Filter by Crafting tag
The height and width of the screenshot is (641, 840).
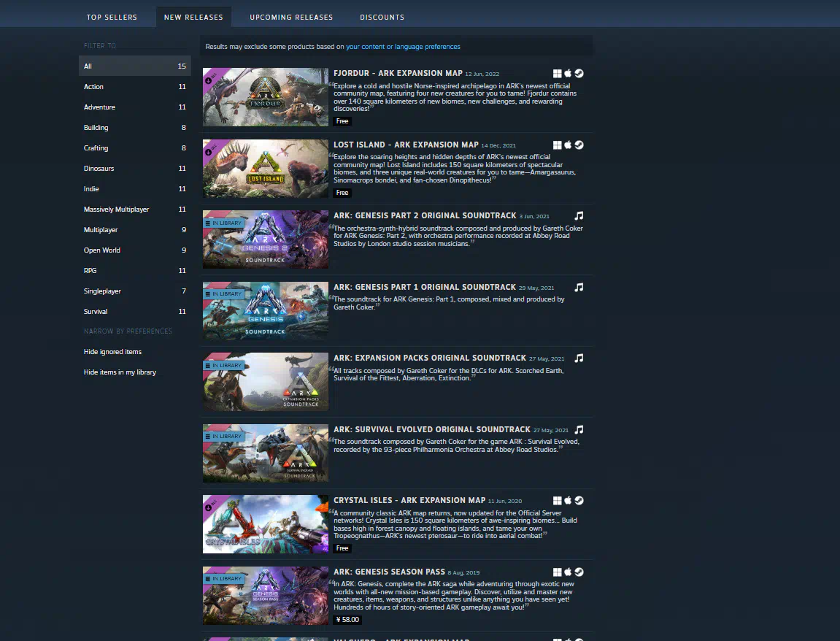pos(135,147)
